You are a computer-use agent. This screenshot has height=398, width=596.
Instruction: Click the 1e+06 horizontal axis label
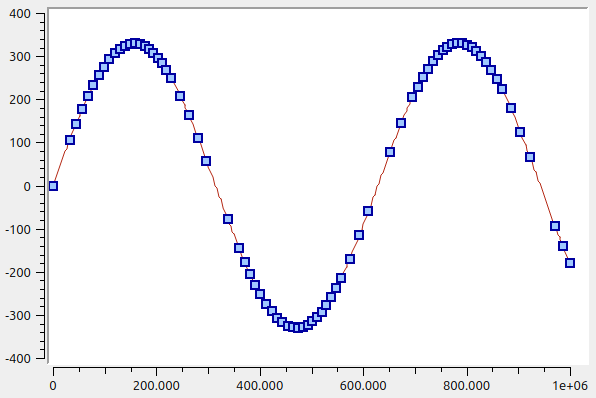tap(570, 386)
